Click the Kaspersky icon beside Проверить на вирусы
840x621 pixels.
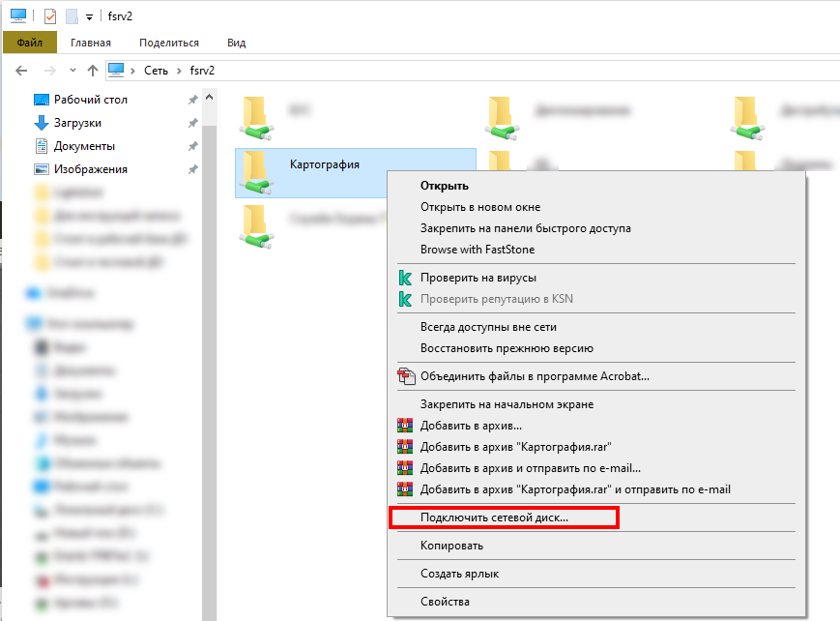click(x=405, y=279)
